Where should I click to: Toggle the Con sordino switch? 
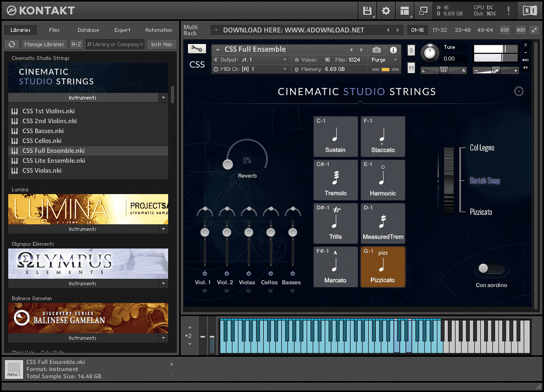491,268
